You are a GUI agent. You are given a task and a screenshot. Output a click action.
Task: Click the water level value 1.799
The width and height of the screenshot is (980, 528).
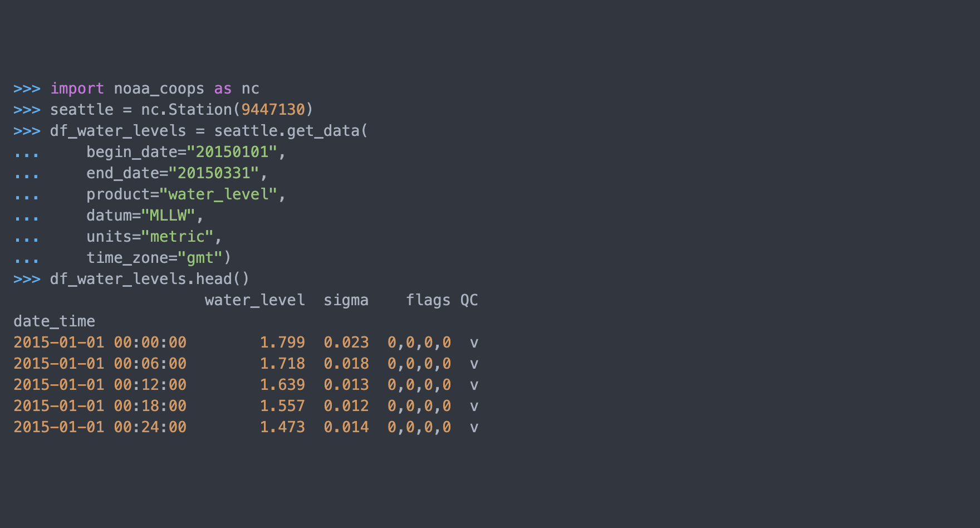click(x=282, y=343)
